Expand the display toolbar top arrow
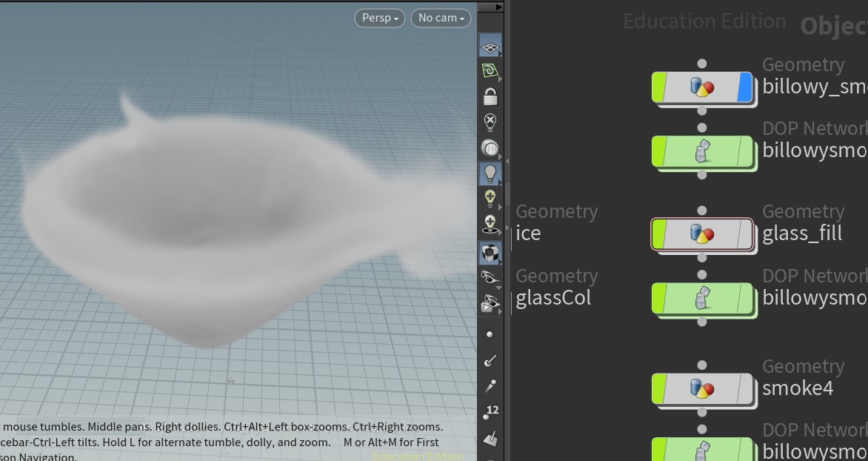The width and height of the screenshot is (868, 461). [498, 7]
